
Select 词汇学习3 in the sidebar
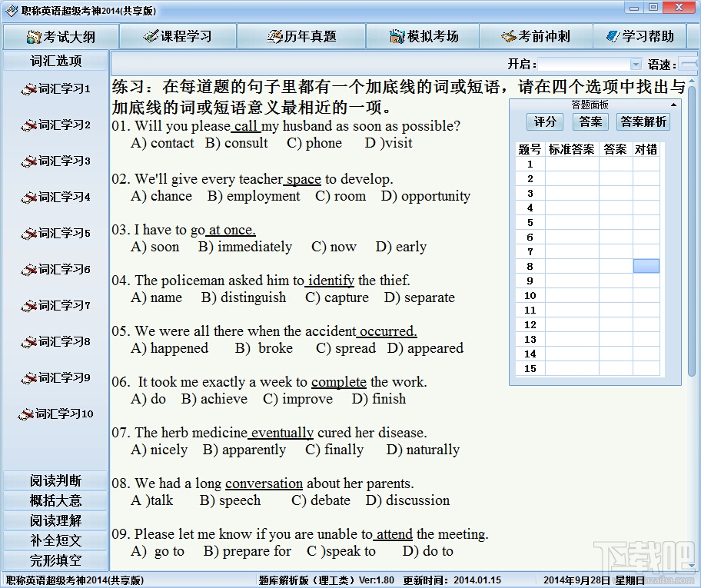click(x=55, y=161)
